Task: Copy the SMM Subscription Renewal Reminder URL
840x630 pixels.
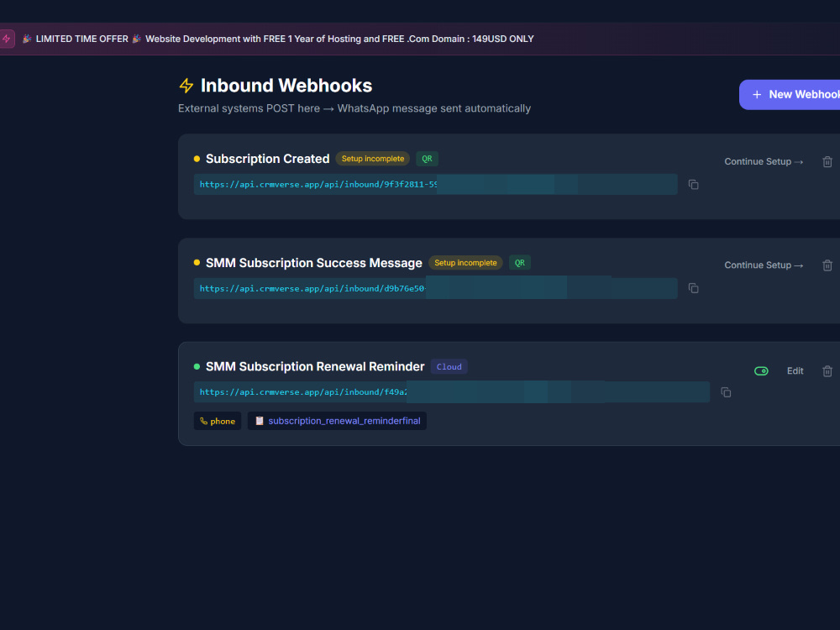Action: [x=726, y=392]
